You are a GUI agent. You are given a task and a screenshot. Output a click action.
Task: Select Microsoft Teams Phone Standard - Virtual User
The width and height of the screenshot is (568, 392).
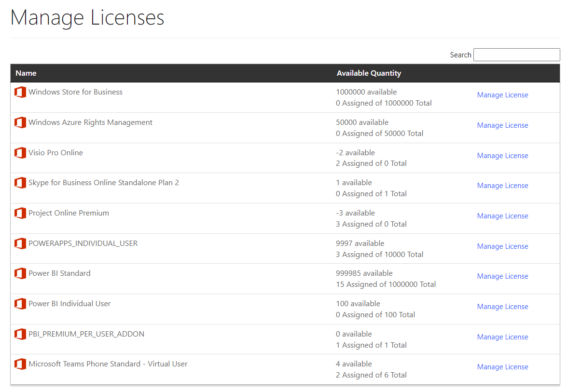point(108,364)
